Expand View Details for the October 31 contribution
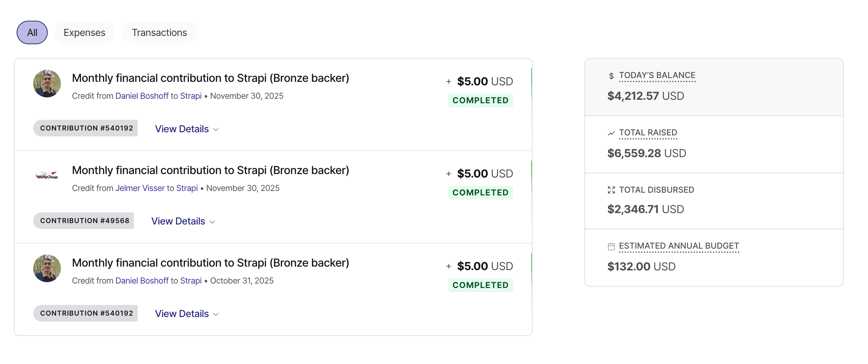This screenshot has height=364, width=868. point(187,314)
